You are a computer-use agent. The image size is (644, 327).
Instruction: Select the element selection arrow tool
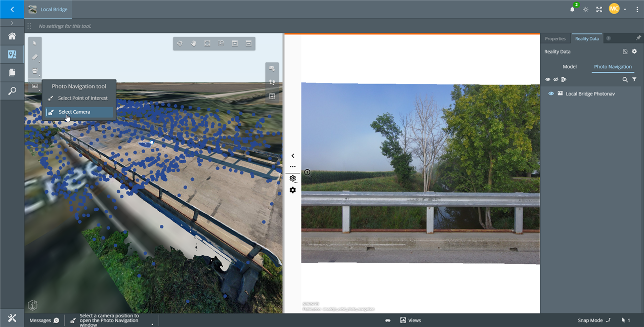35,43
